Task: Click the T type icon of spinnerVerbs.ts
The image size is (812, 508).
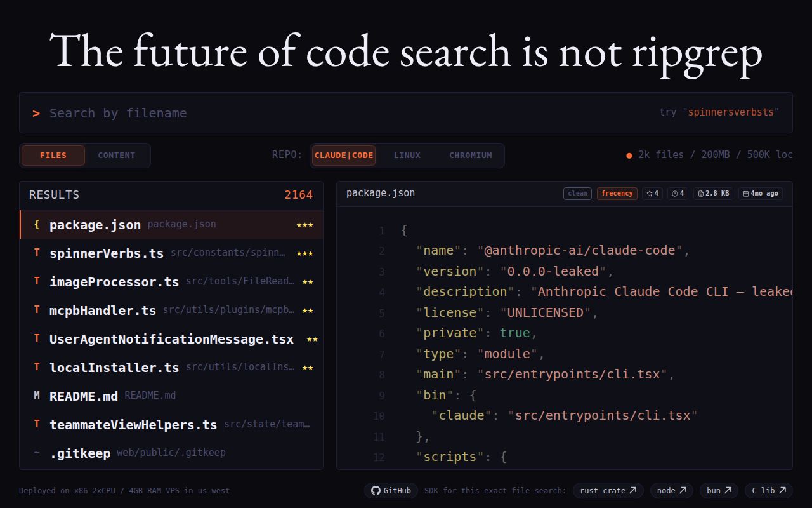Action: 37,253
